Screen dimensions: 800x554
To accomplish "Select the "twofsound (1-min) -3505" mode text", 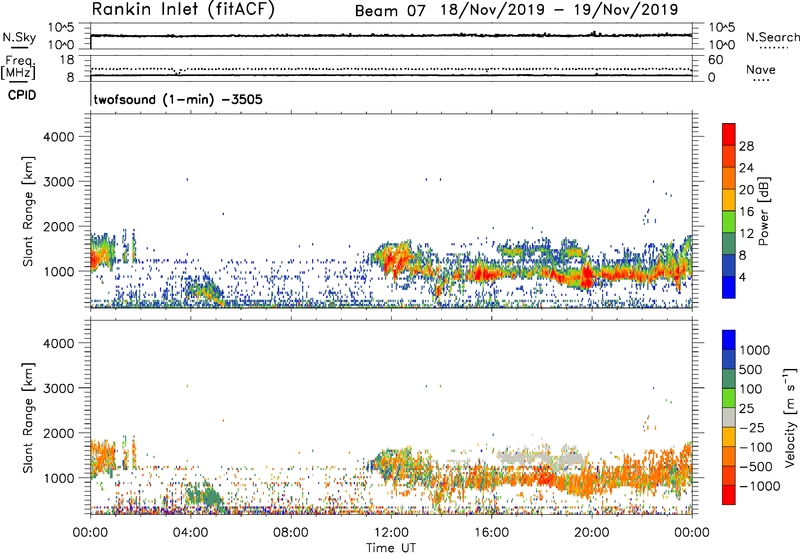I will pos(178,99).
